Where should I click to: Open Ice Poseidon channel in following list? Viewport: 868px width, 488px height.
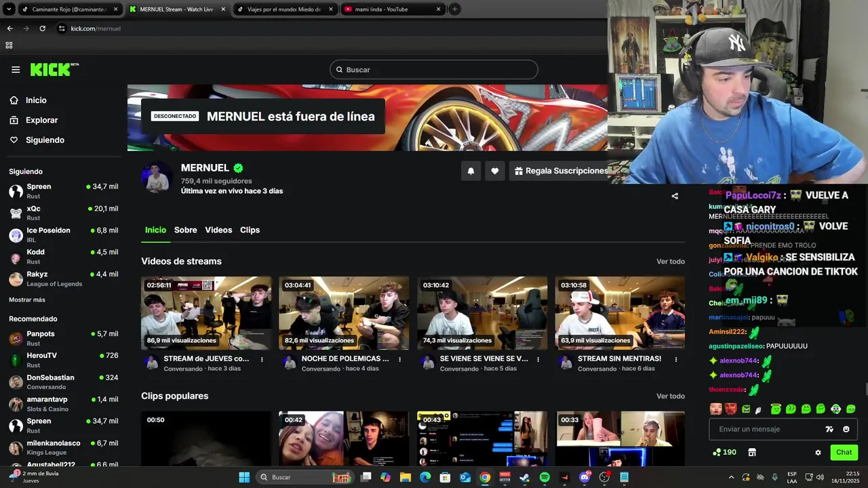coord(64,235)
